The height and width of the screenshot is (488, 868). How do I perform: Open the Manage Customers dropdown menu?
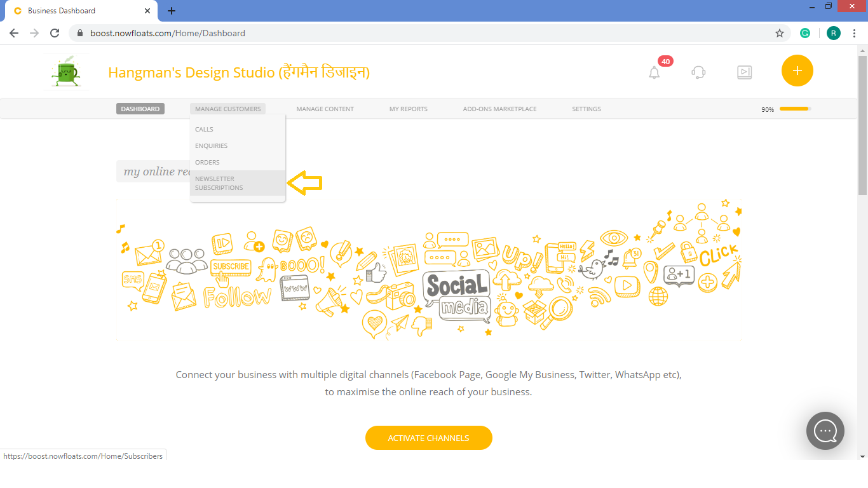(x=227, y=109)
